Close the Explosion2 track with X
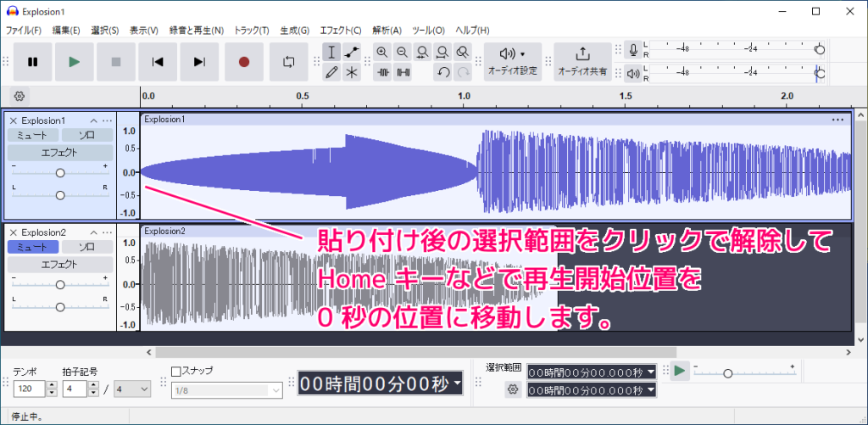 (x=14, y=232)
